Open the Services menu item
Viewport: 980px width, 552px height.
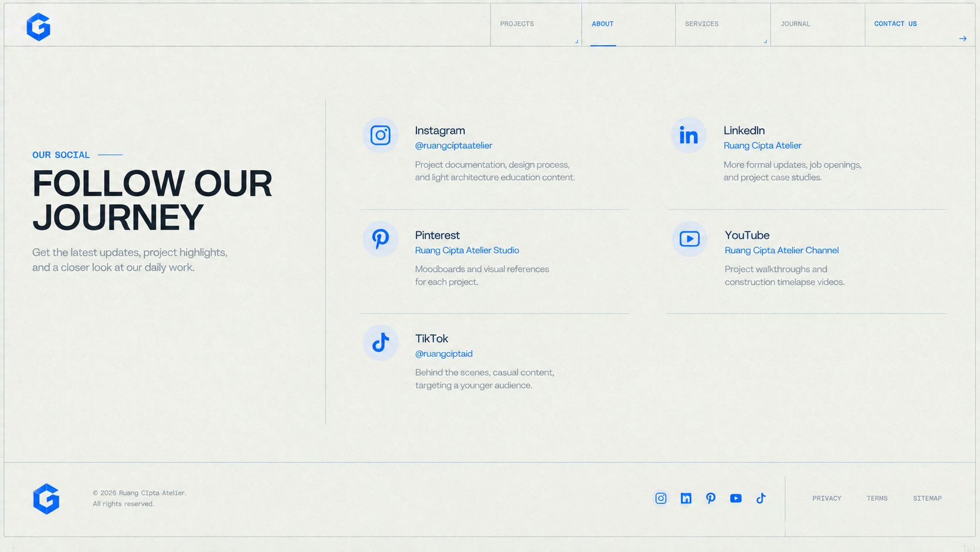coord(701,24)
